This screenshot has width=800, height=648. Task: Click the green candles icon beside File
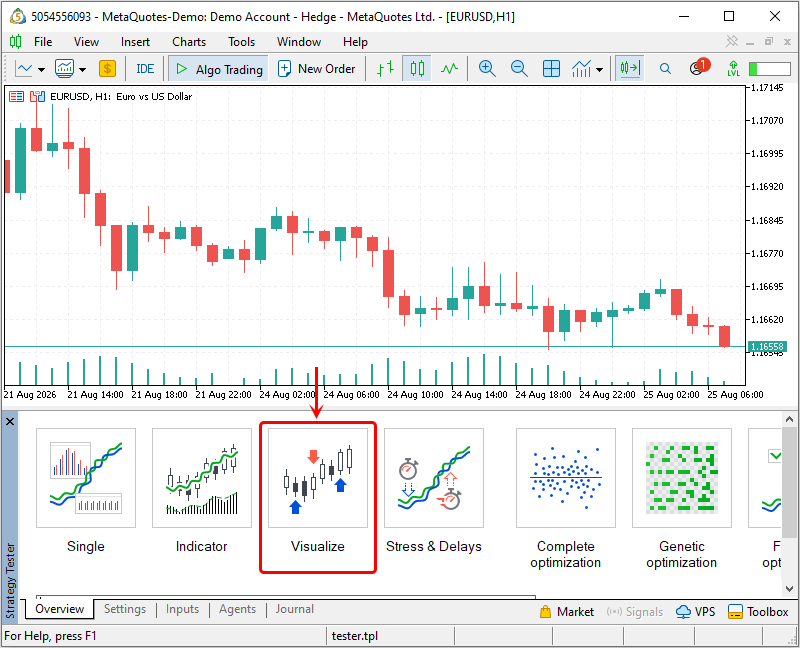(16, 41)
